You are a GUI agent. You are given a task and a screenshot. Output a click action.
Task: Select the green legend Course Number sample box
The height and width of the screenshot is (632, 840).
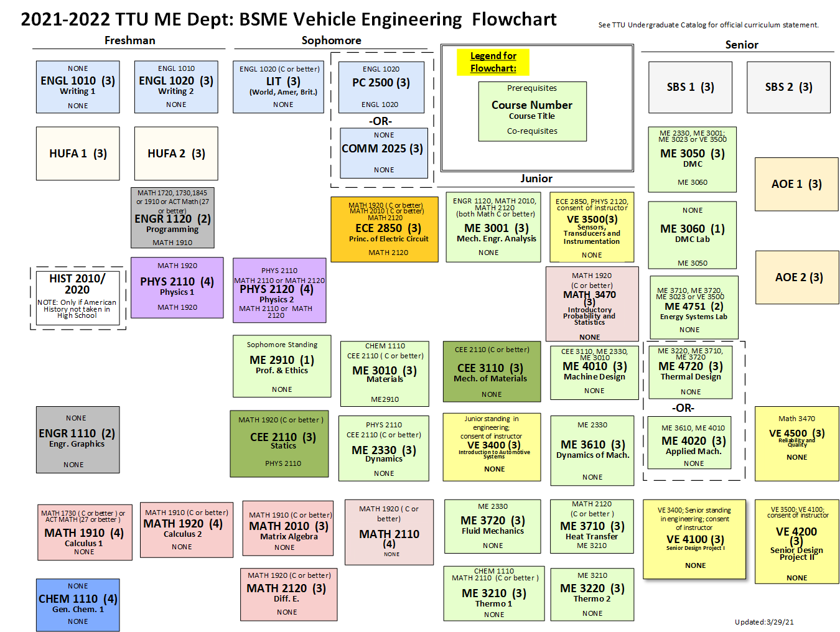coord(532,111)
